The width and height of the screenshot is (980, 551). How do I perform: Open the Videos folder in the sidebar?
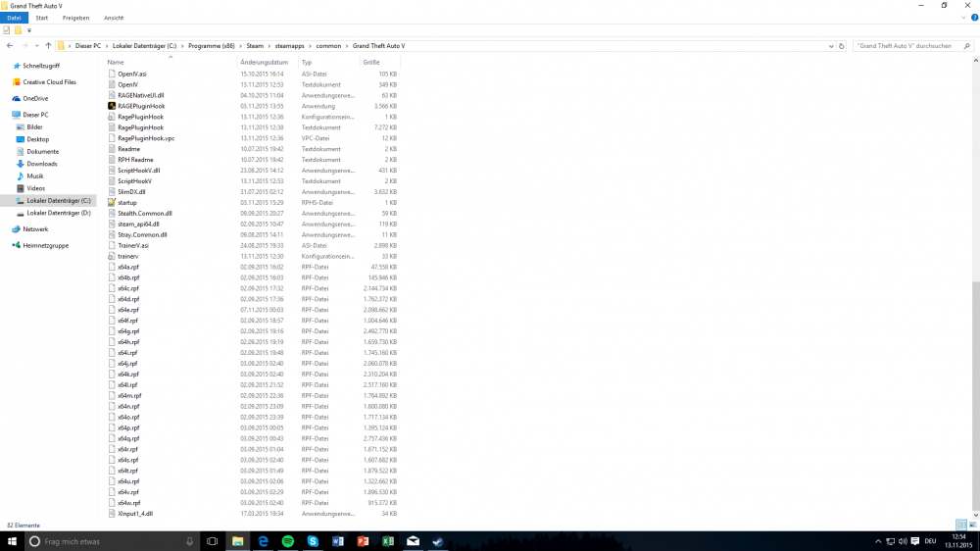click(35, 188)
